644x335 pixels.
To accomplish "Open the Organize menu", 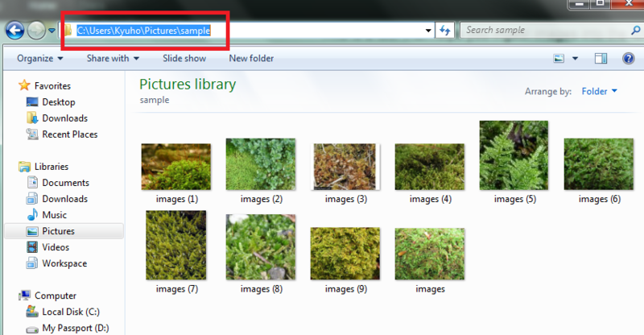I will tap(39, 58).
